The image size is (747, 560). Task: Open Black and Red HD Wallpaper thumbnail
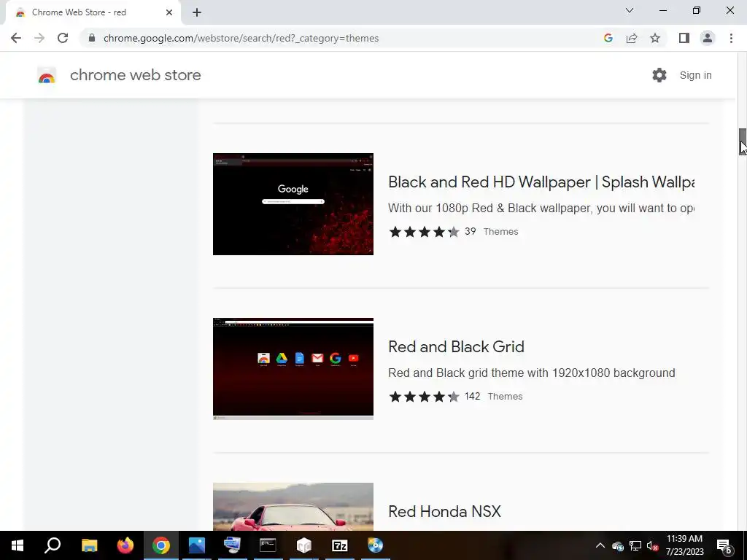(x=293, y=204)
